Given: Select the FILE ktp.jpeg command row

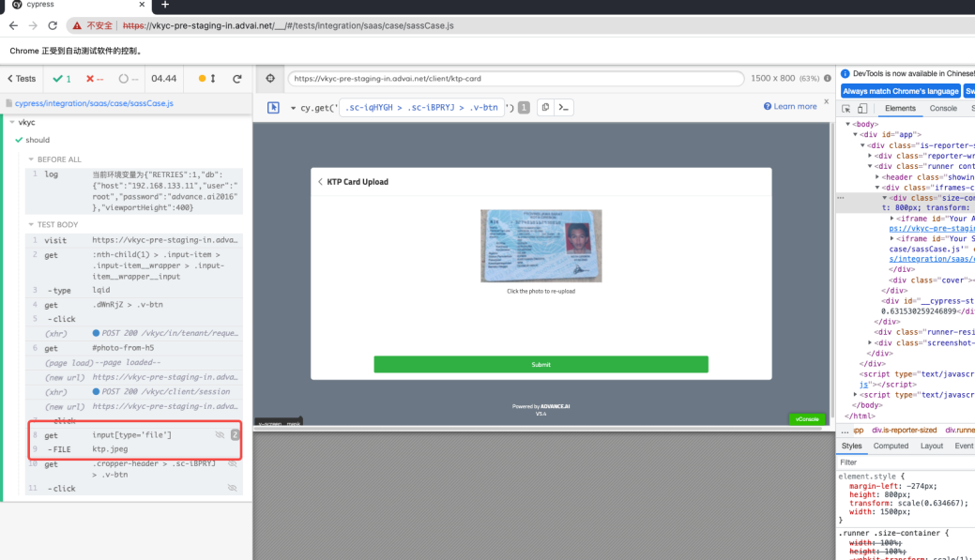Looking at the screenshot, I should pyautogui.click(x=133, y=449).
